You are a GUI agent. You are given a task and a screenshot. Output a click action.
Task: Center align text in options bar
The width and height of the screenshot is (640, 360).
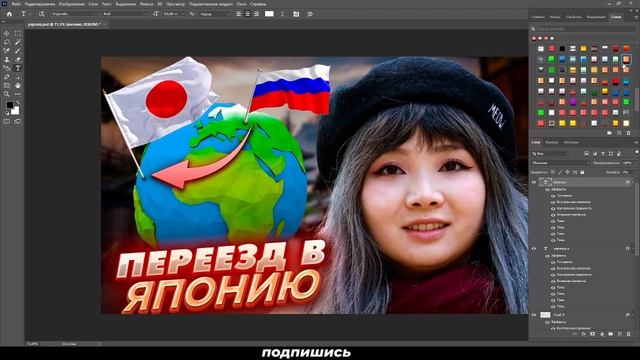click(x=247, y=14)
